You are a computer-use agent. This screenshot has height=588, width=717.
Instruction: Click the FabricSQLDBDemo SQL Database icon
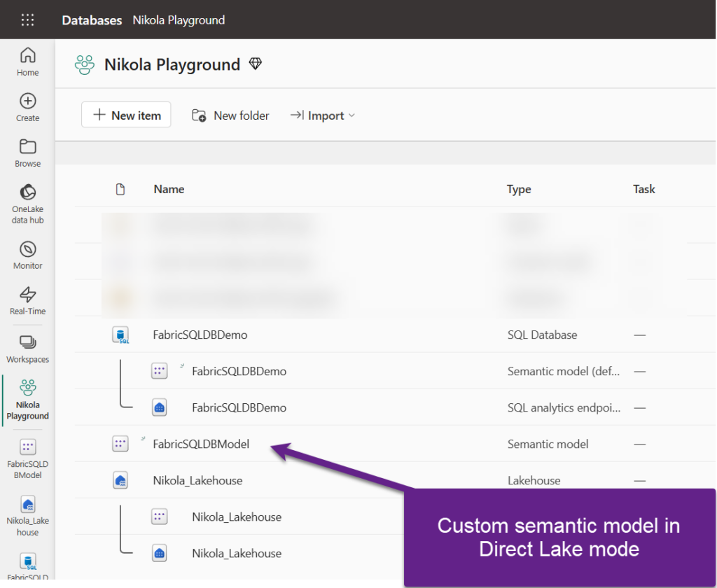point(120,335)
